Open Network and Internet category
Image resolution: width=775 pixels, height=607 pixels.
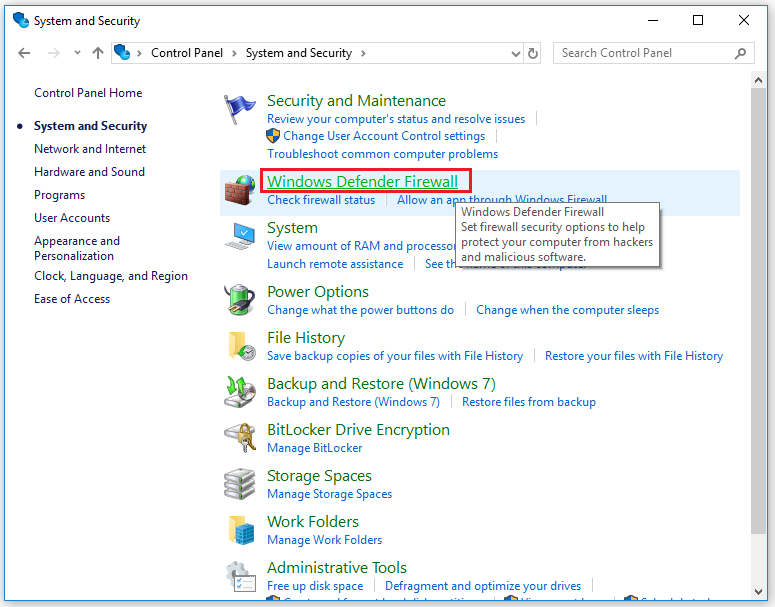[x=90, y=149]
